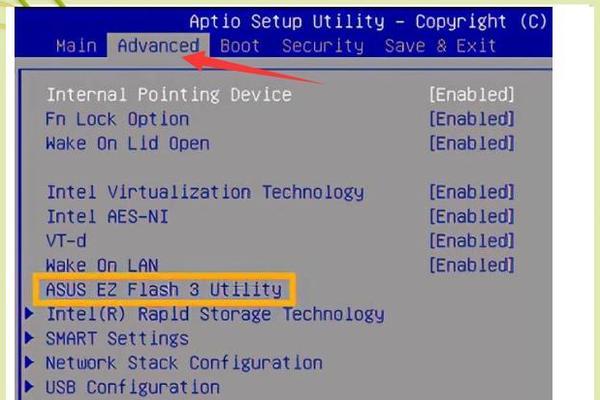Expand USB Configuration submenu arrow

point(31,386)
